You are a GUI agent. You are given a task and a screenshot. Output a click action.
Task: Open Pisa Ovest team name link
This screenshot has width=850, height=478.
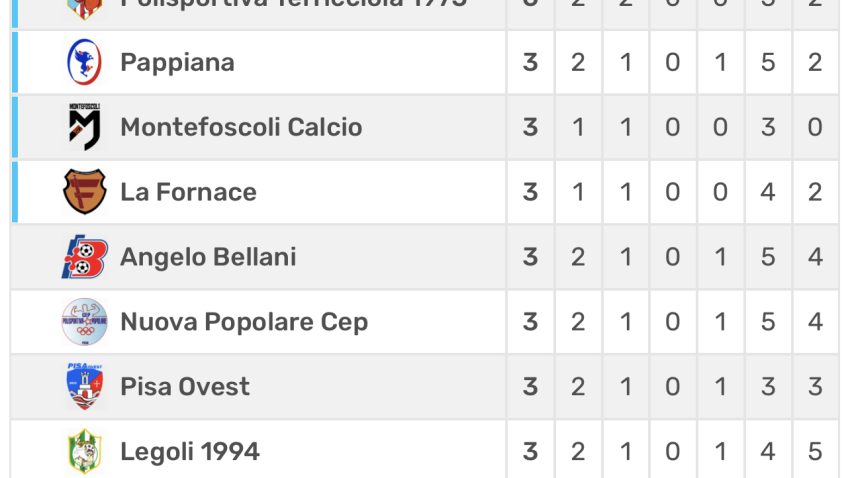[x=185, y=387]
